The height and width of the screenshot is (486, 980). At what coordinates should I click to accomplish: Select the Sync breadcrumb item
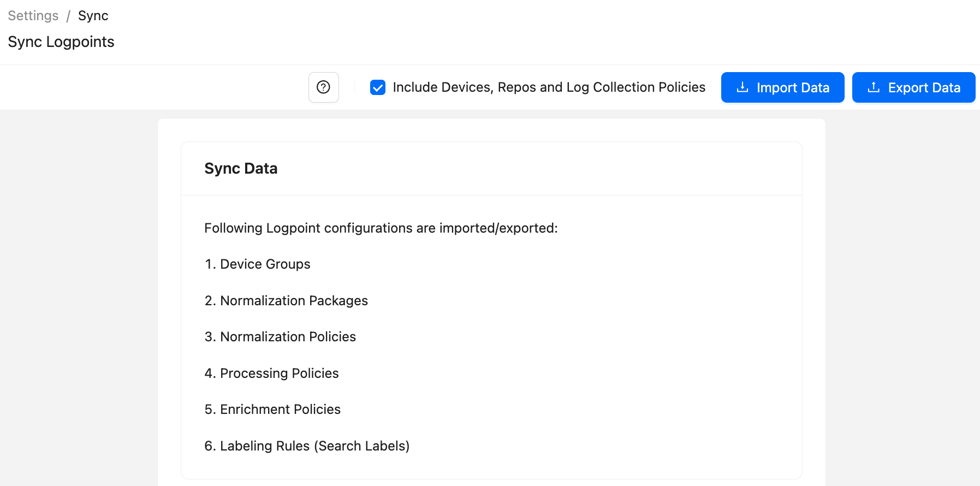(x=93, y=16)
